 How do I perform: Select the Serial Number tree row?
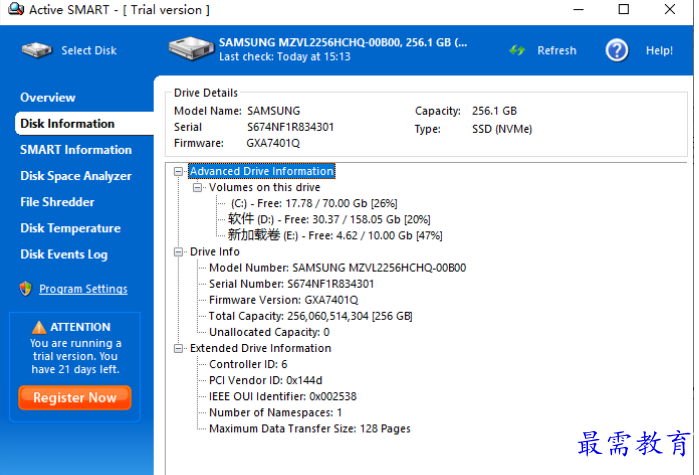[292, 284]
